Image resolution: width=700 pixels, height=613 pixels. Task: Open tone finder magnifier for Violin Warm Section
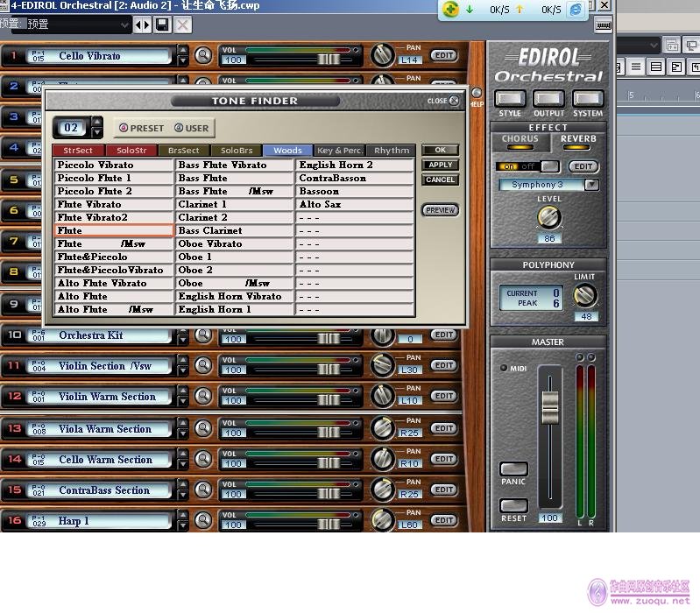pos(203,396)
